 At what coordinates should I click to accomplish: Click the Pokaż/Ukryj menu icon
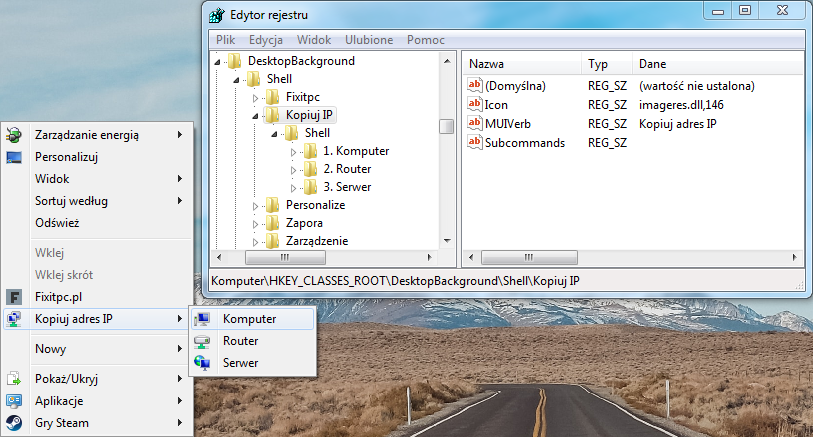pos(14,379)
